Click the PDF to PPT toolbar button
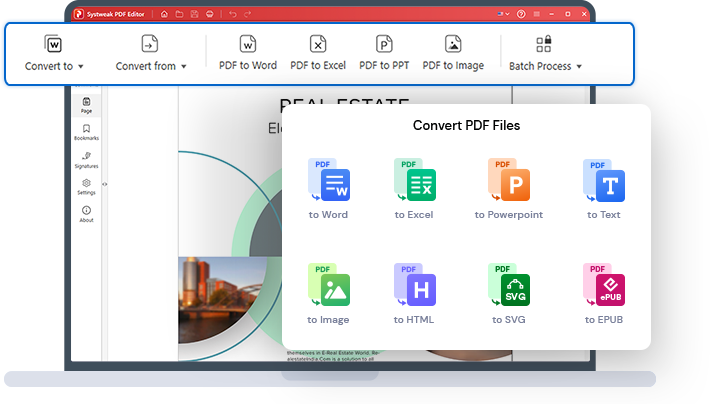The image size is (711, 404). [384, 53]
